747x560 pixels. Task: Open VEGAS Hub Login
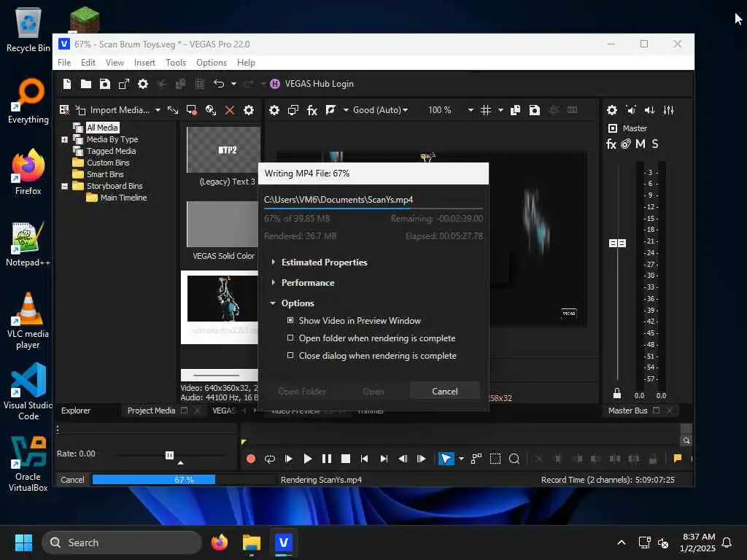[x=312, y=84]
